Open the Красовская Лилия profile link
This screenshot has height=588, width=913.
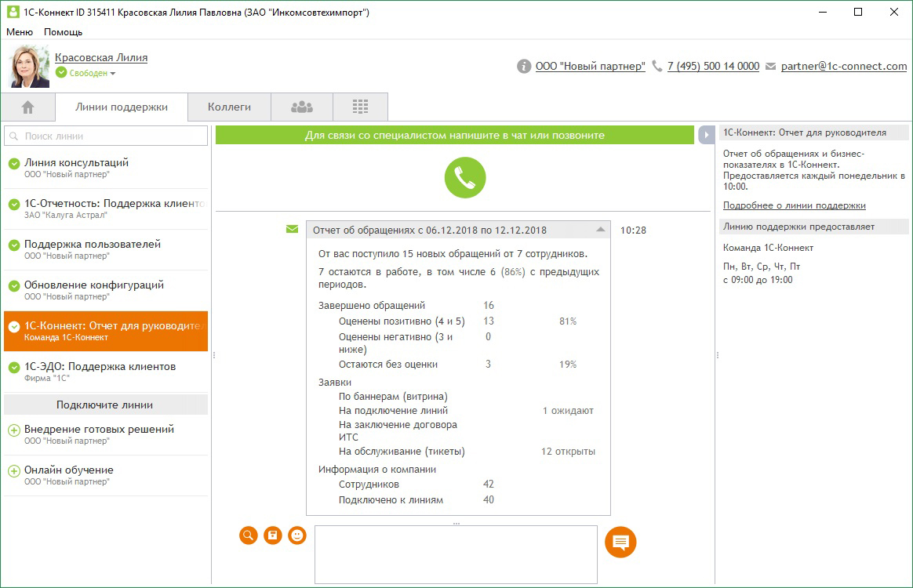coord(101,58)
